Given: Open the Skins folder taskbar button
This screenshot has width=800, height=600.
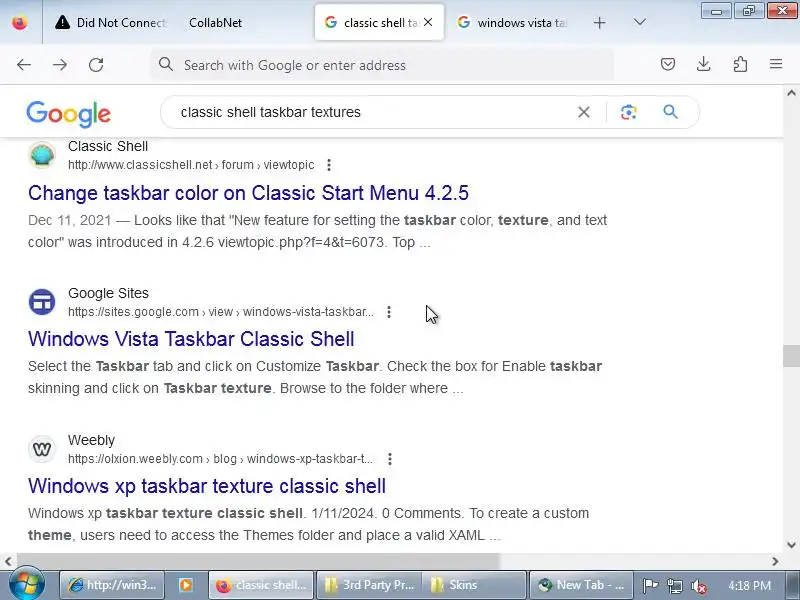Looking at the screenshot, I should [474, 585].
